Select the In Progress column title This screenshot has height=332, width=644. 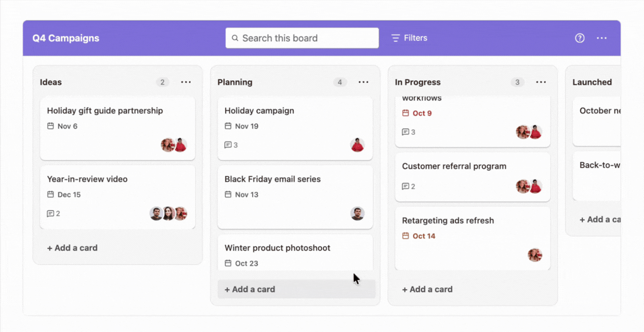click(x=418, y=82)
